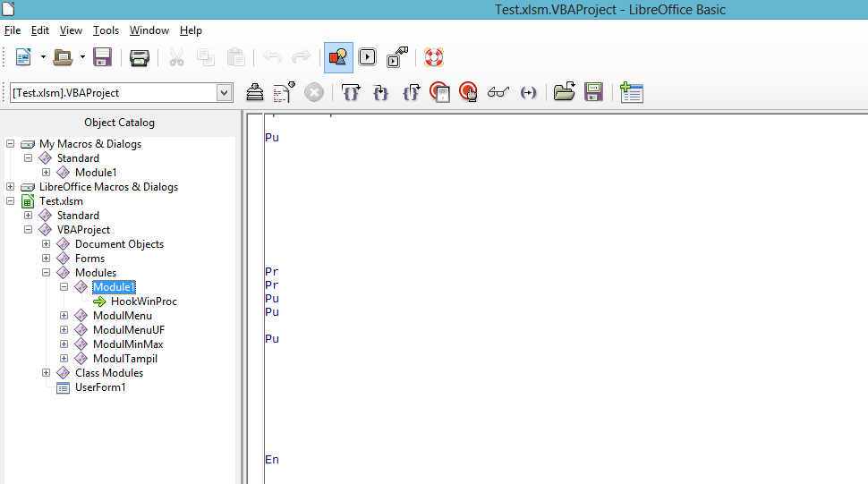Click the Paste clipboard icon
Image resolution: width=868 pixels, height=484 pixels.
pos(236,57)
